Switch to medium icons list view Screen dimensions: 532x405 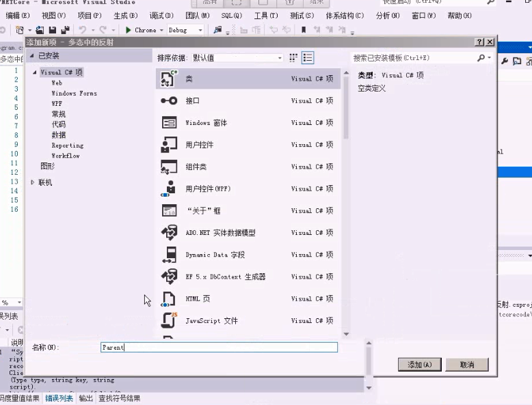[x=308, y=57]
